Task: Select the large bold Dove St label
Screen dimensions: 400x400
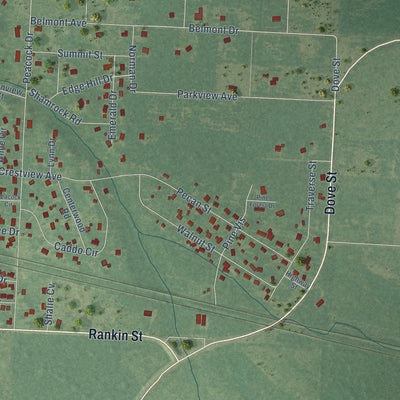Action: pyautogui.click(x=331, y=193)
